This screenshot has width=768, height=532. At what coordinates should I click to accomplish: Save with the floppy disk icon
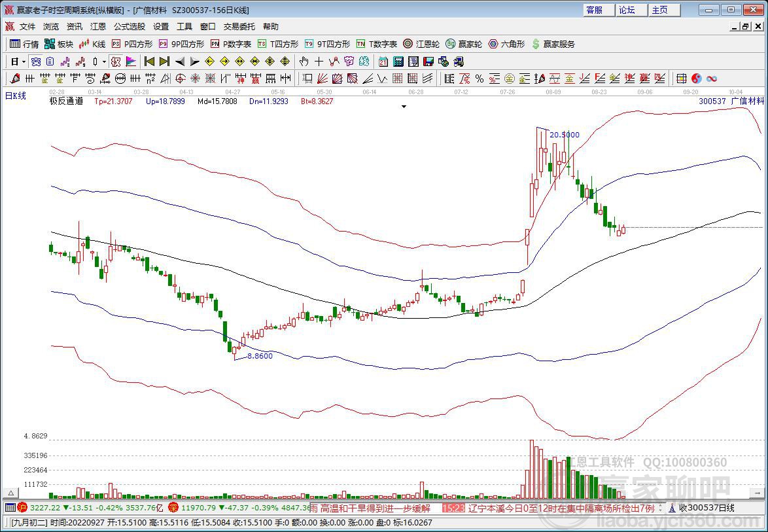(x=428, y=62)
